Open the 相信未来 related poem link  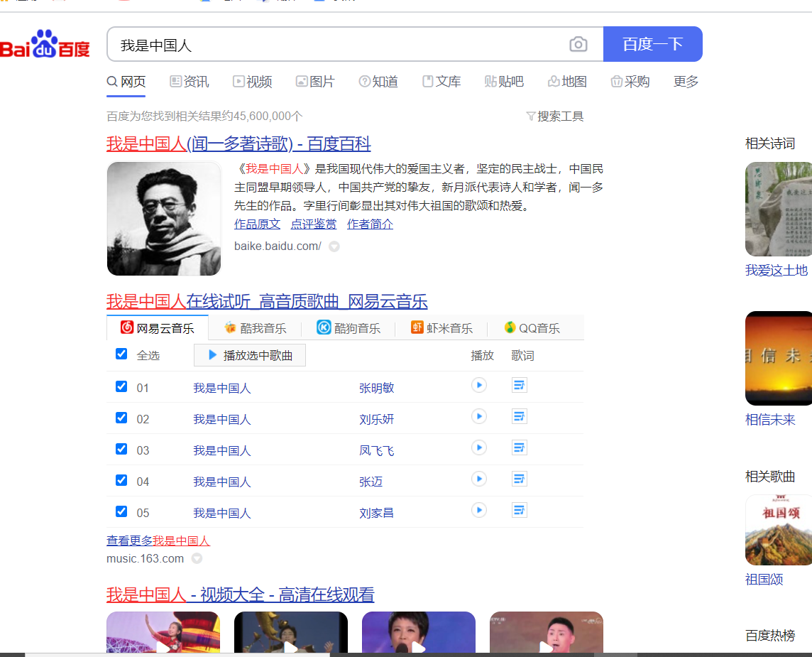coord(770,420)
